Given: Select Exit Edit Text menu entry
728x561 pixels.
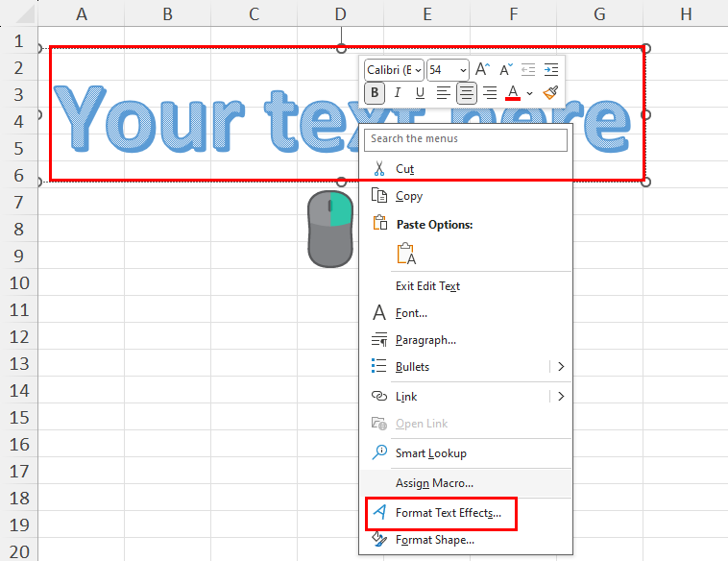Looking at the screenshot, I should [x=466, y=286].
